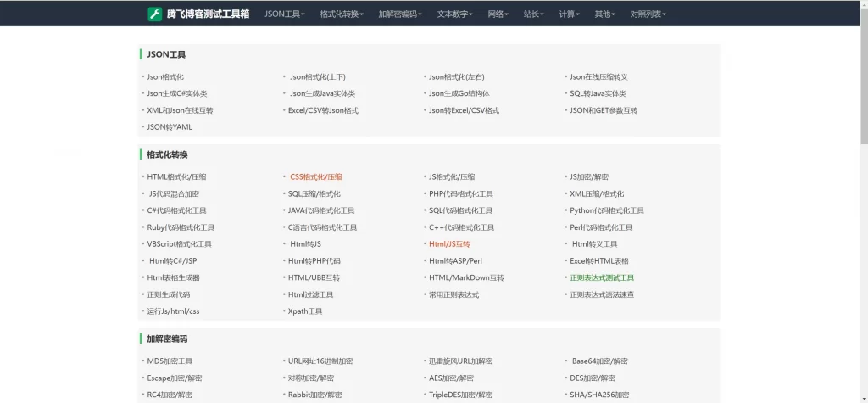Open the green 正则表达式测试工具 link
The width and height of the screenshot is (868, 403).
tap(602, 278)
